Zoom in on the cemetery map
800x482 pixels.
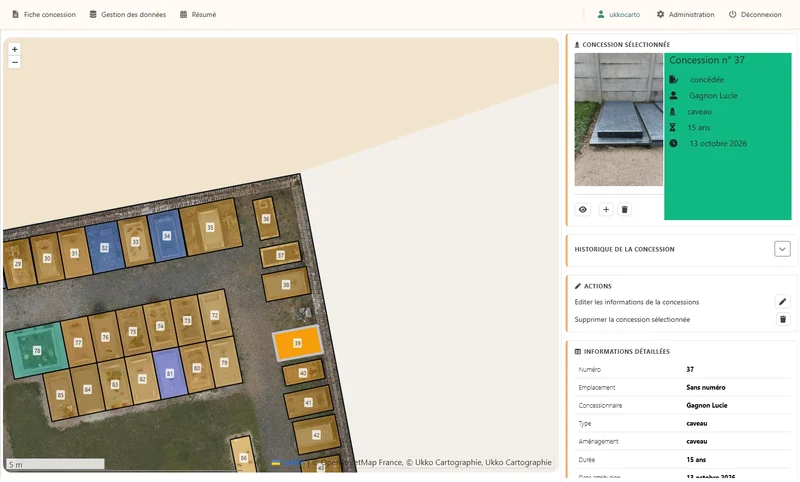click(x=14, y=49)
